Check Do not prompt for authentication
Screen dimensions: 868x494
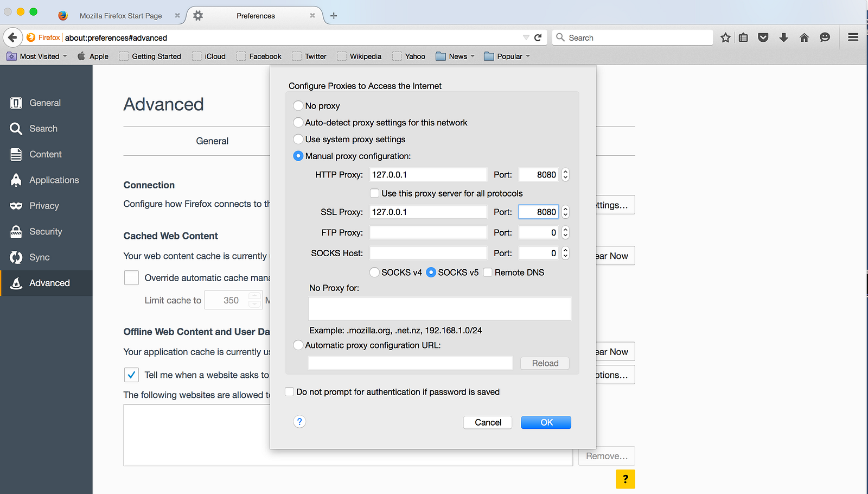290,392
